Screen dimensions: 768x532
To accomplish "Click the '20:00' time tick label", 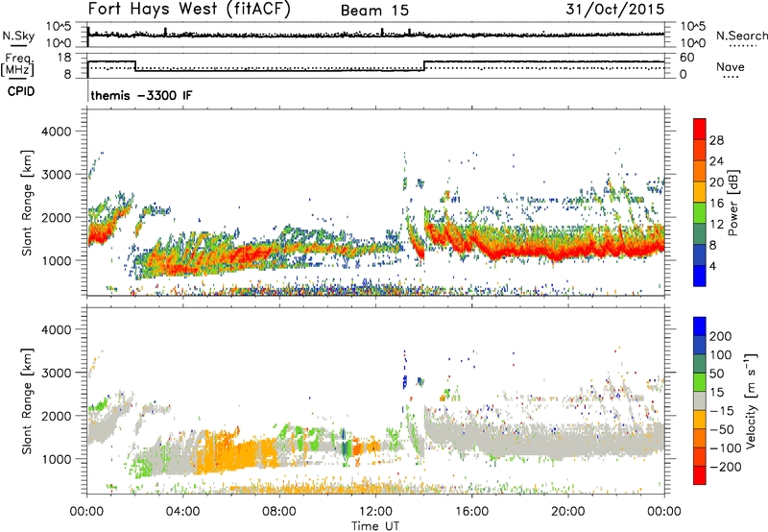I will click(x=567, y=512).
